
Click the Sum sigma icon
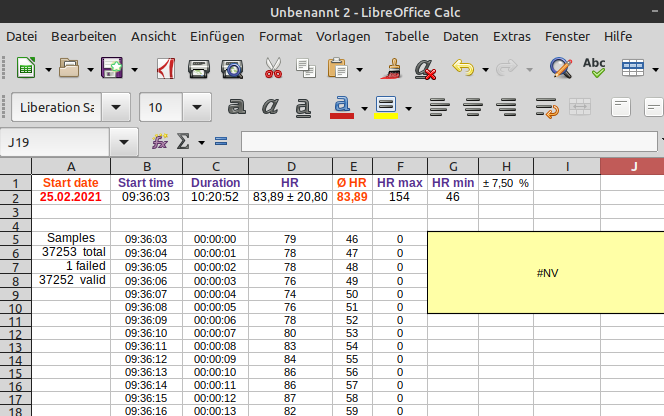(x=183, y=141)
